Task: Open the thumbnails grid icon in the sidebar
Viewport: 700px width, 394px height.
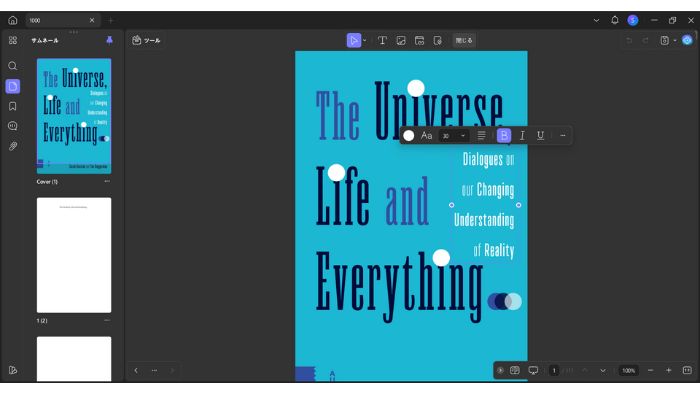Action: click(12, 41)
